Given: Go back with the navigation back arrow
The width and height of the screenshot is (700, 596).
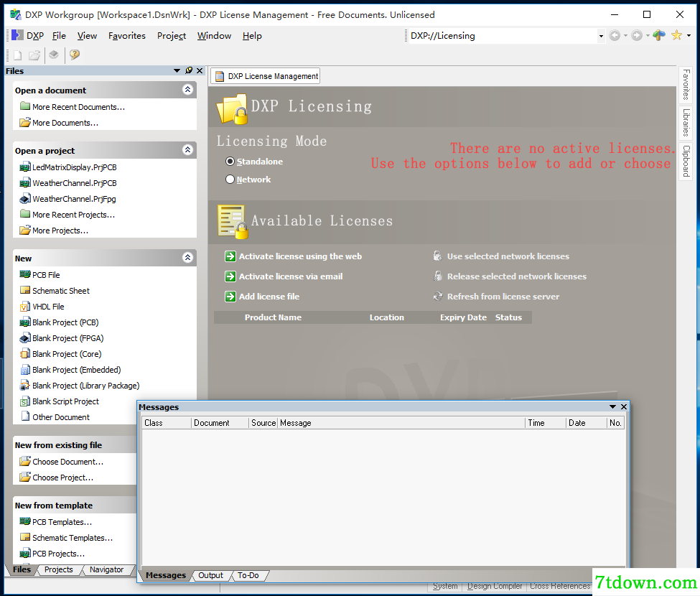Looking at the screenshot, I should (615, 35).
